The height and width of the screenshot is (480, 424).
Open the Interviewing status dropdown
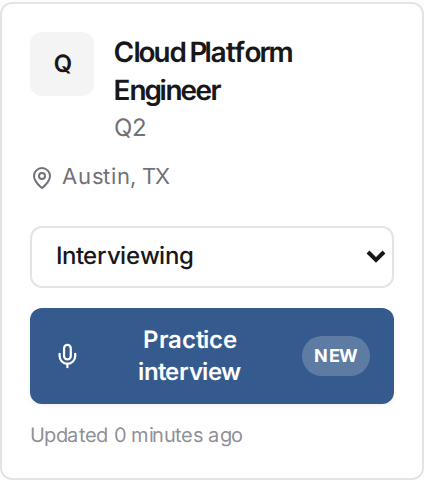pyautogui.click(x=212, y=257)
